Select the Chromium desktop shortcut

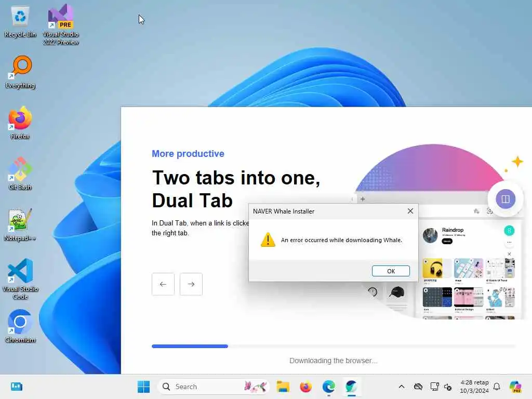(20, 326)
